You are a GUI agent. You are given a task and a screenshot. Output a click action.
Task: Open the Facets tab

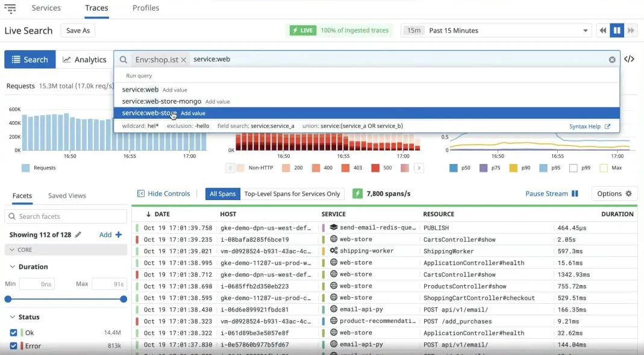point(22,195)
